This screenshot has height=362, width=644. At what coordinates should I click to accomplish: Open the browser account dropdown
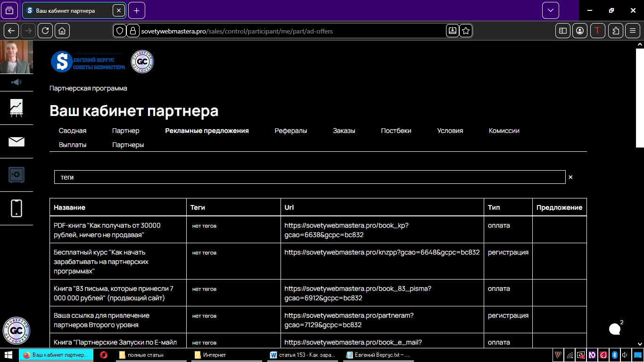point(580,31)
